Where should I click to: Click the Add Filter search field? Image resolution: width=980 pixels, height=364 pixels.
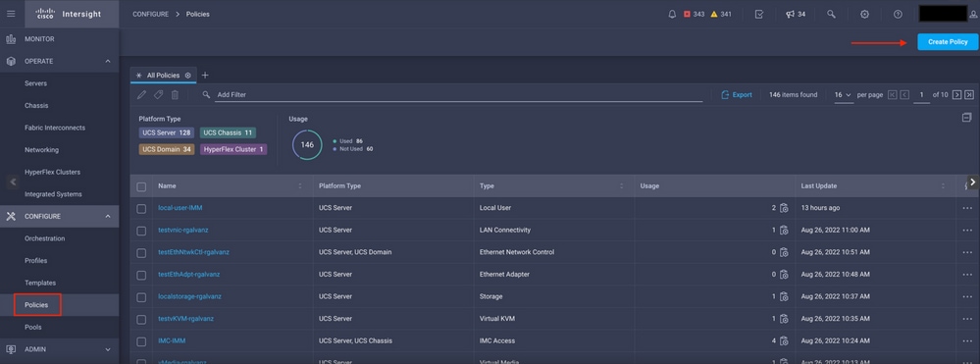tap(459, 95)
